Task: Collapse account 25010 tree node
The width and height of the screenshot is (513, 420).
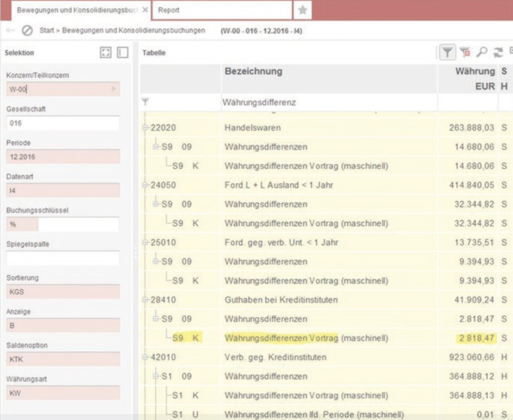Action: [x=146, y=242]
